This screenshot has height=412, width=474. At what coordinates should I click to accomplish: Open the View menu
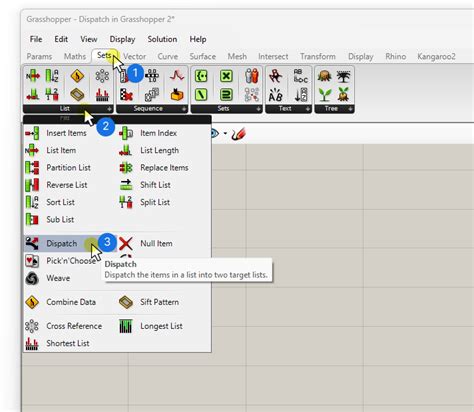coord(89,39)
